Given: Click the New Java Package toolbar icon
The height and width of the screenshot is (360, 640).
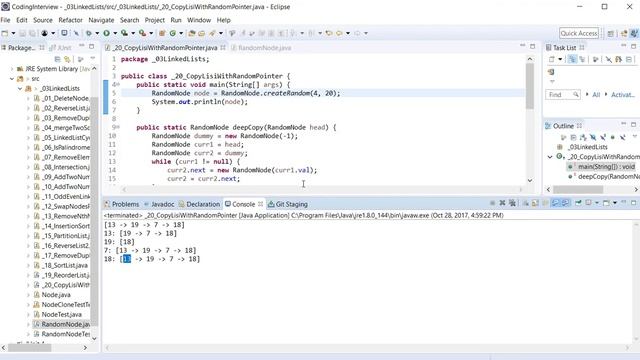Looking at the screenshot, I should click(x=162, y=33).
